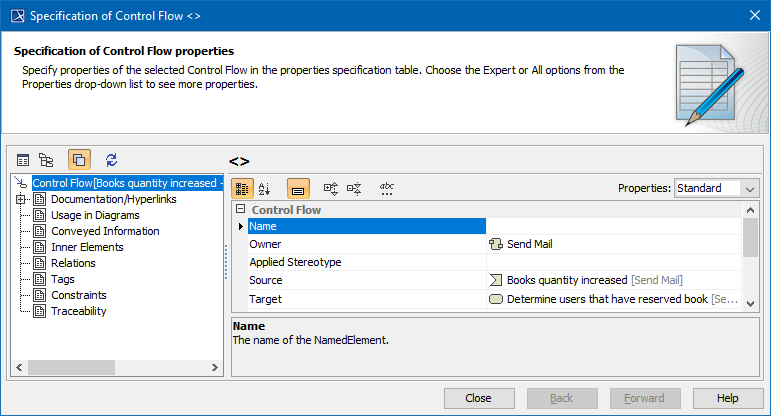The width and height of the screenshot is (771, 416).
Task: Click the alphabetical A-Z sort icon
Action: tap(265, 188)
